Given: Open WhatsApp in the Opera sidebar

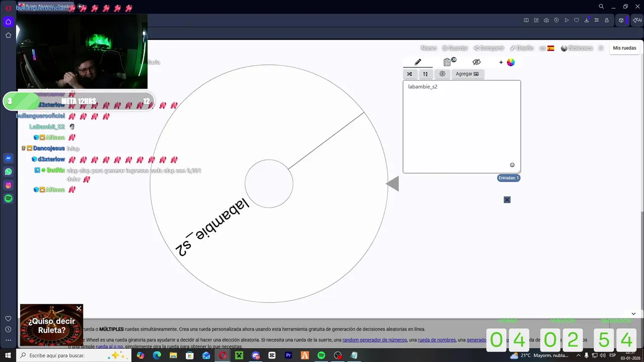Looking at the screenshot, I should 8,172.
